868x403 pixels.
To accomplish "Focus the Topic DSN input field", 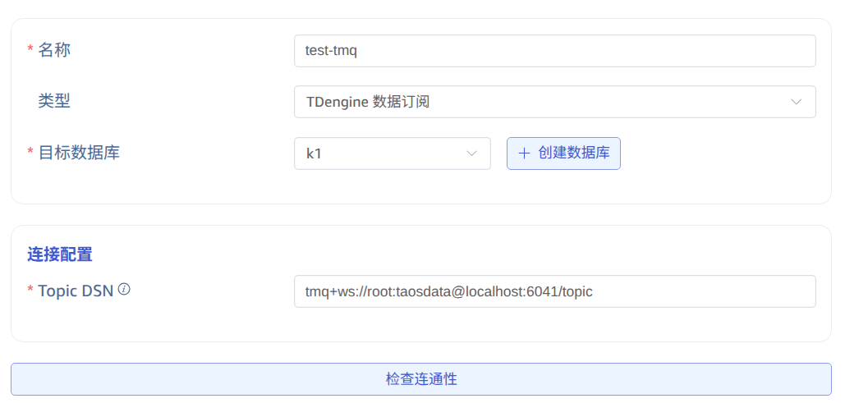I will (554, 291).
